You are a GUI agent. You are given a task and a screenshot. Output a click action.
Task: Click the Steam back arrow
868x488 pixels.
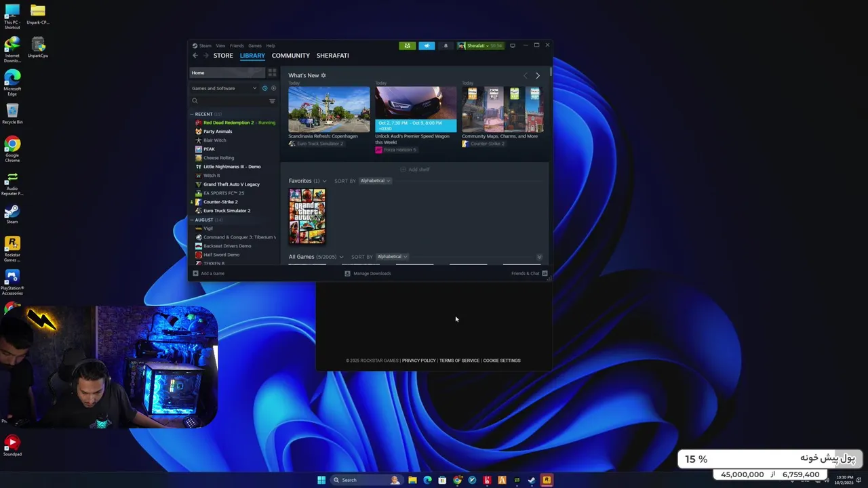195,56
